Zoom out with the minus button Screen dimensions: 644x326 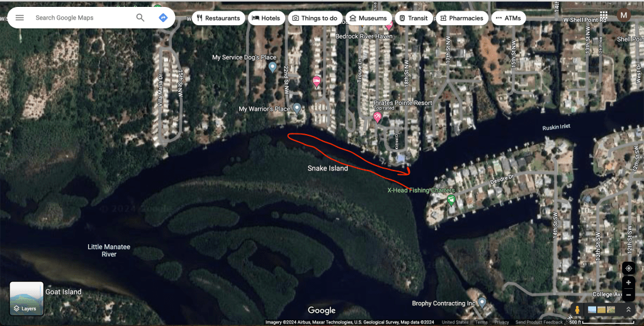(628, 295)
